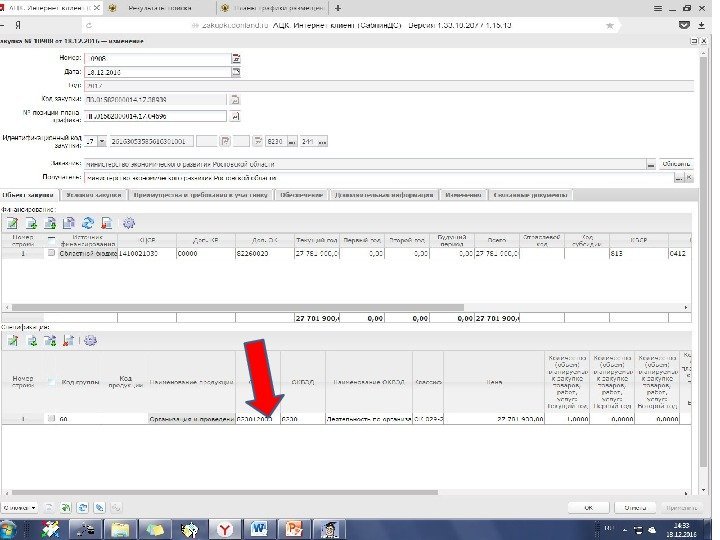Toggle the header checkbox in Спецификация table
The width and height of the screenshot is (720, 540).
[51, 382]
